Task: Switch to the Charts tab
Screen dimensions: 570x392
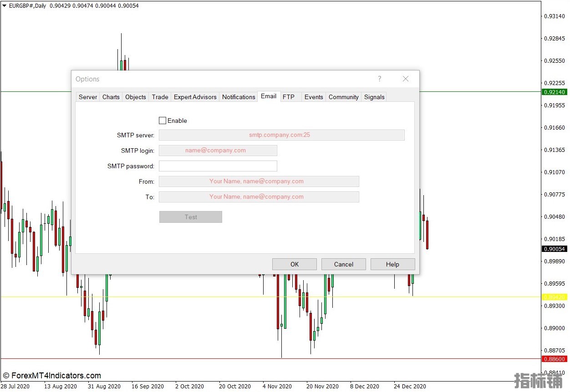Action: [111, 97]
